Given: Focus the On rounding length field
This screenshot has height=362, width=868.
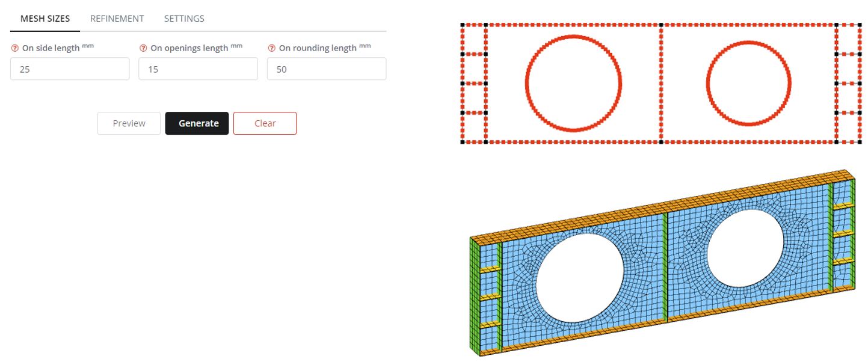Looking at the screenshot, I should [327, 69].
